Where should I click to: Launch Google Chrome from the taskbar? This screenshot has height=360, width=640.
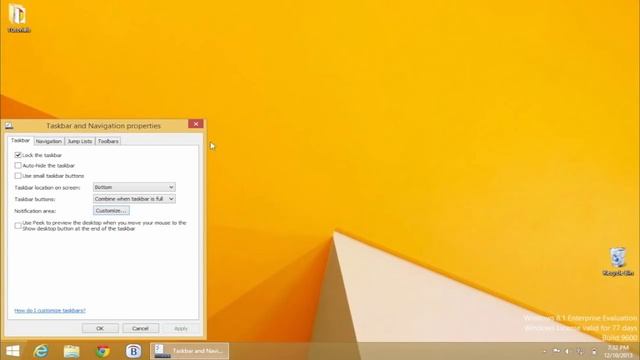pos(103,351)
